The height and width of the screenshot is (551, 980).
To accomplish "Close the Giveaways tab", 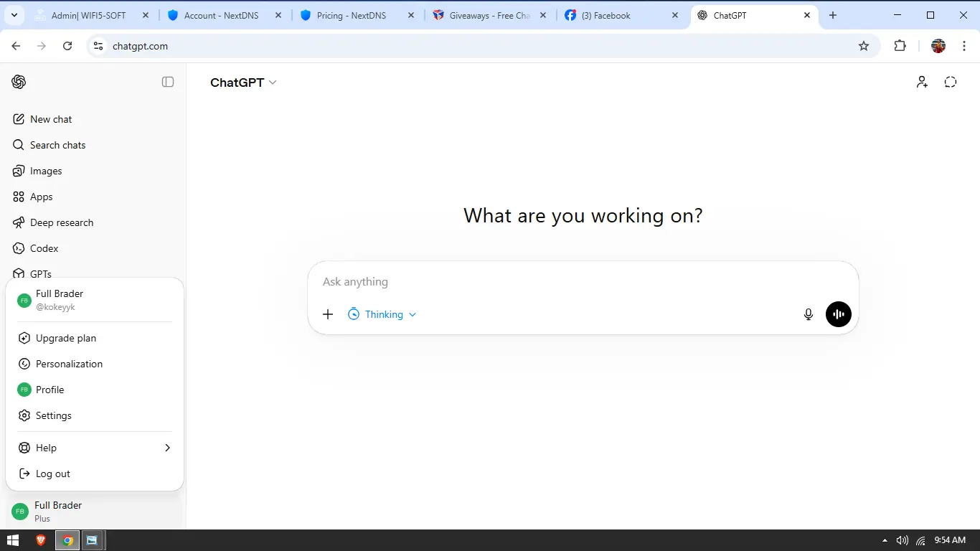I will coord(543,15).
